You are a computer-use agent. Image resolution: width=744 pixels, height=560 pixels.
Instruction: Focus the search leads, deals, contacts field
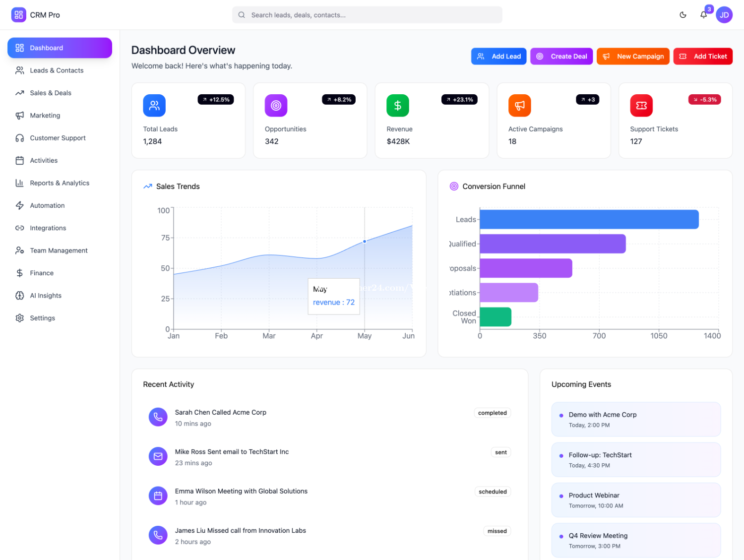coord(367,15)
